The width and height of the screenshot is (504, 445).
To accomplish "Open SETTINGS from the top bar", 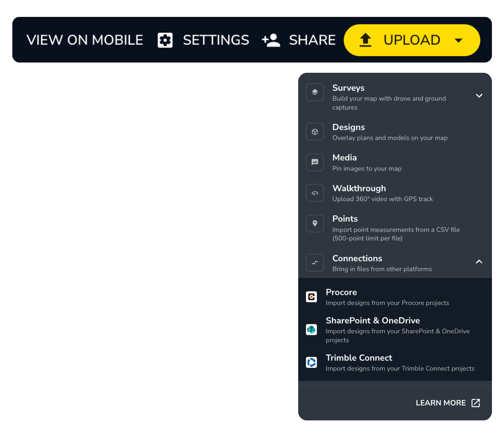I will (216, 40).
